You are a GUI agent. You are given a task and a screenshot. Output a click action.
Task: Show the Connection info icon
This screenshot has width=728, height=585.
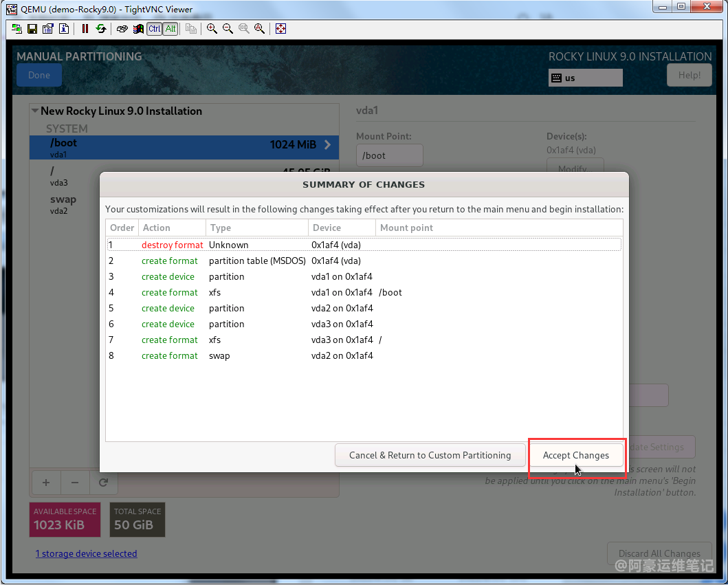(63, 29)
